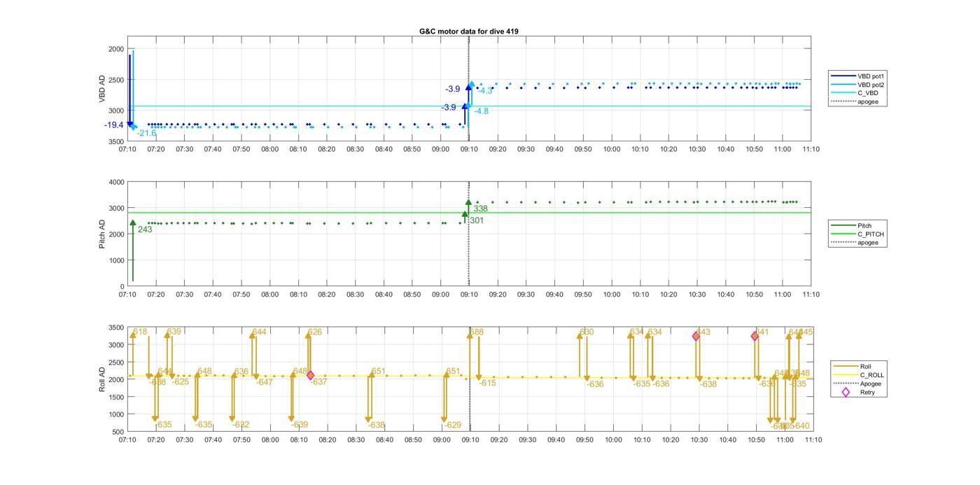Click the '588' roll annotation
This screenshot has width=980, height=485.
477,332
